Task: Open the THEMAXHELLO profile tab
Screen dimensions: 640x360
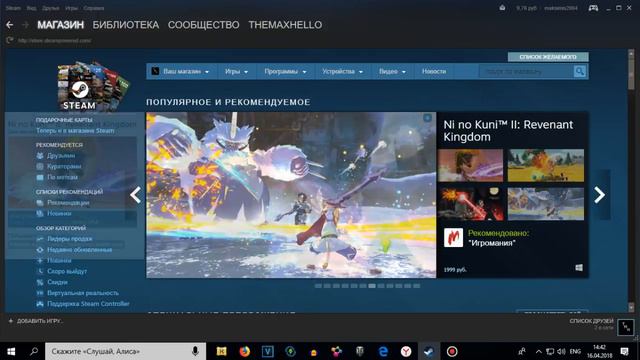Action: point(285,25)
